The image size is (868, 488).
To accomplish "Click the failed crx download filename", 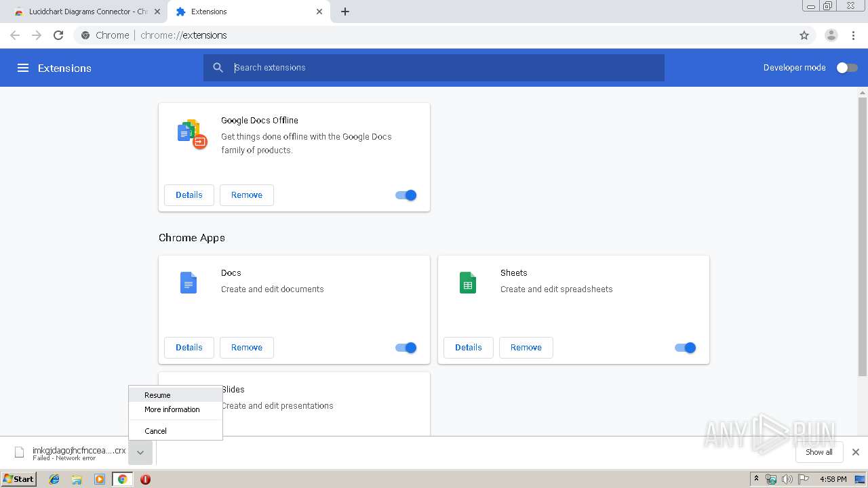I will [x=79, y=450].
